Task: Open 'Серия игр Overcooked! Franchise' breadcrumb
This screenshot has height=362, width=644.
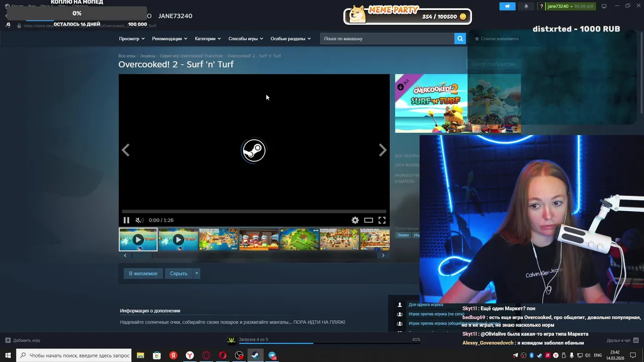Action: click(191, 56)
